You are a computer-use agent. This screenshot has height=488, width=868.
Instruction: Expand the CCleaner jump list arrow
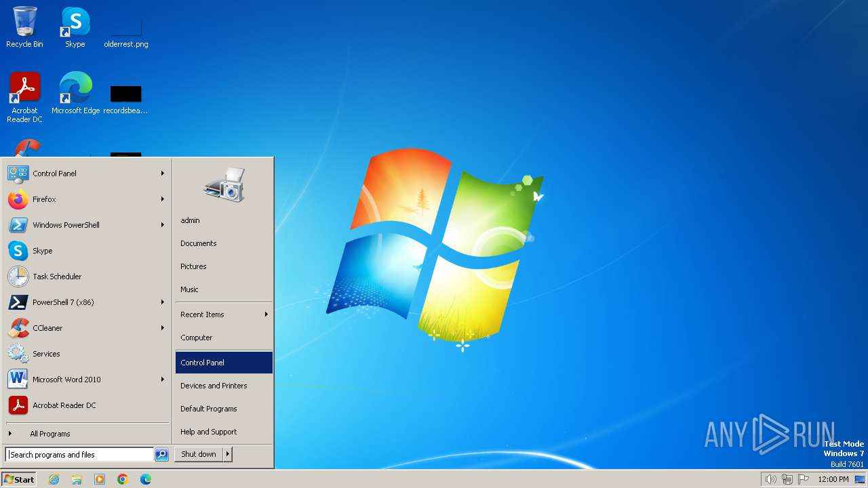pyautogui.click(x=163, y=328)
